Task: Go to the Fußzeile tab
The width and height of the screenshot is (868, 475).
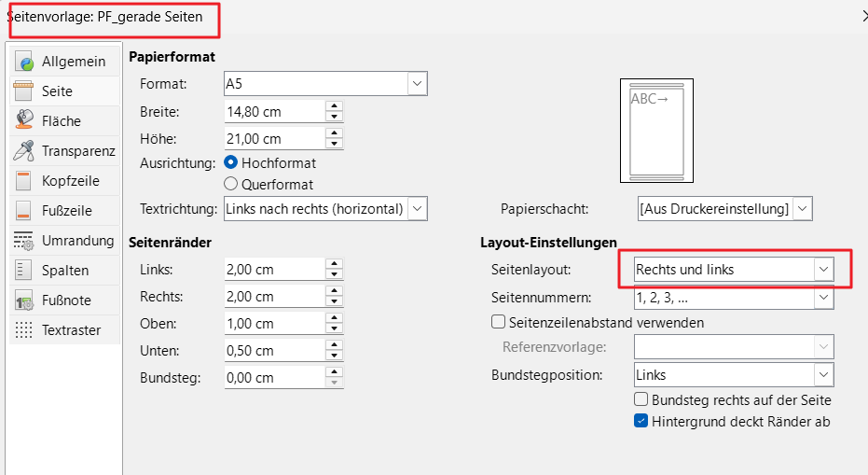Action: [64, 211]
